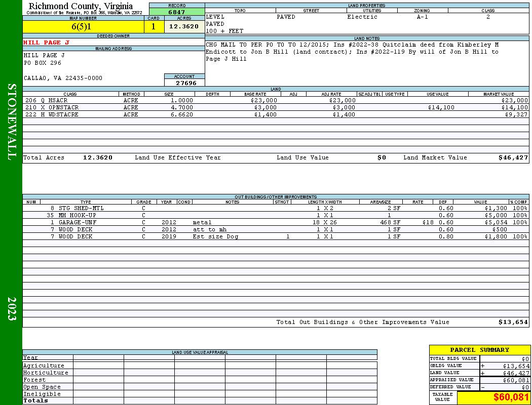Select the GARAGE-UNF outbuilding row
532x405 pixels.
pos(276,223)
